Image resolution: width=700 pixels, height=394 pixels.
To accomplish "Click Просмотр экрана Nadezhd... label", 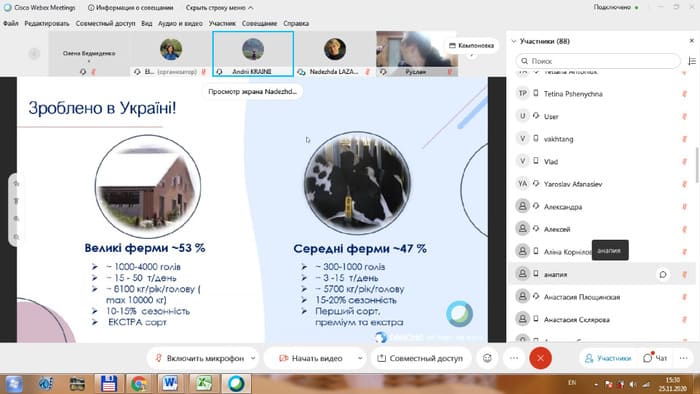I will (252, 91).
